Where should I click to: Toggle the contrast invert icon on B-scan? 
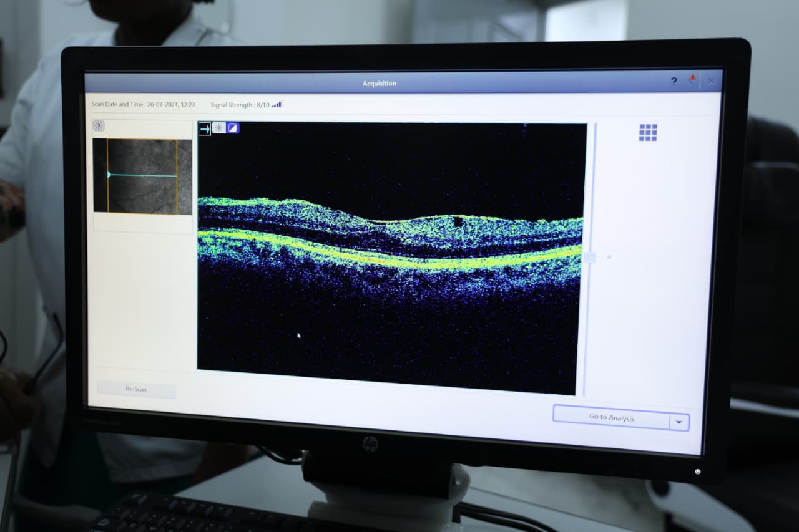(x=232, y=128)
